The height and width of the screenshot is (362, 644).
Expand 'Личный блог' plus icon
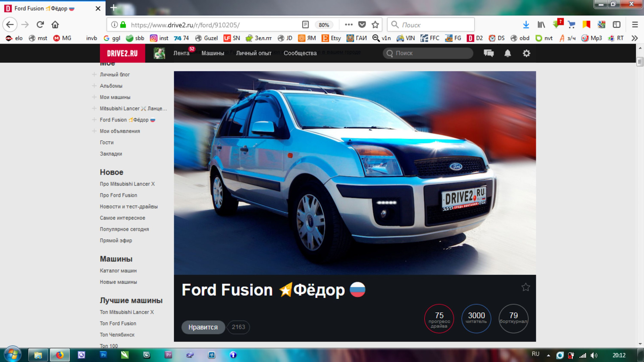click(x=94, y=74)
